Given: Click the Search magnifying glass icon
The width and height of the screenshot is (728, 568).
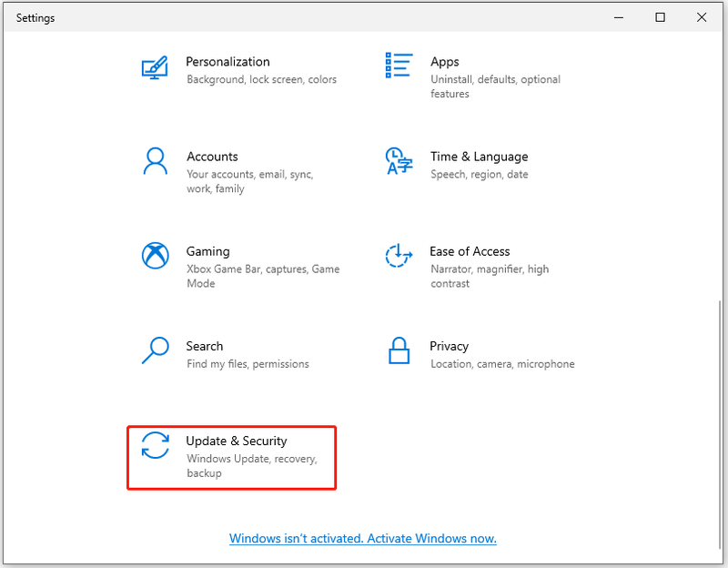Looking at the screenshot, I should pyautogui.click(x=155, y=350).
